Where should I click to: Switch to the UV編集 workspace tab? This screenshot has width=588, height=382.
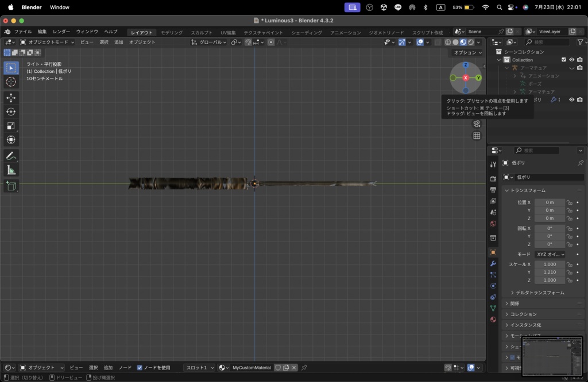pos(228,33)
